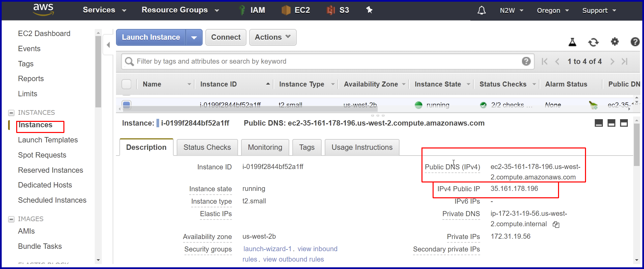Click the details pane vertical scrollbar
Image resolution: width=644 pixels, height=269 pixels.
pos(637,145)
